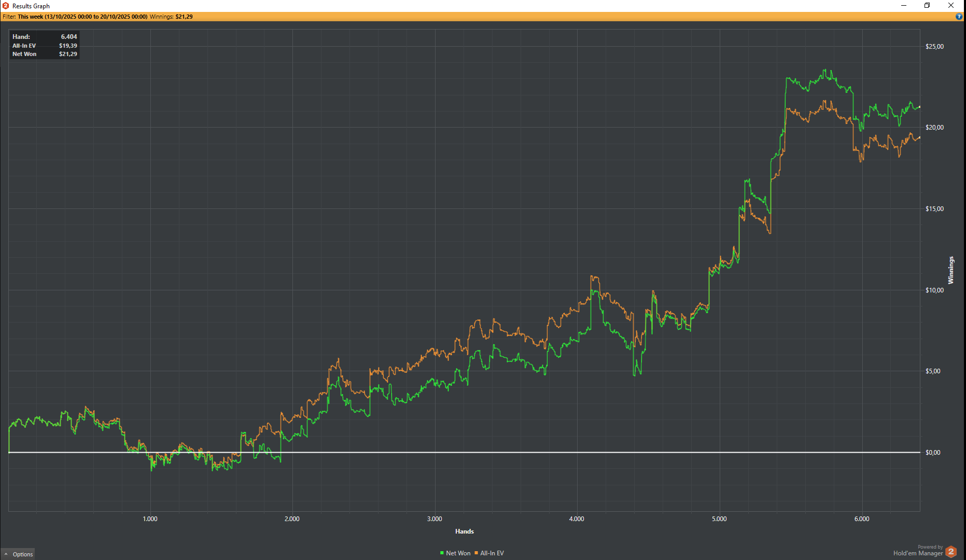
Task: Click the Hands axis title
Action: coord(465,531)
